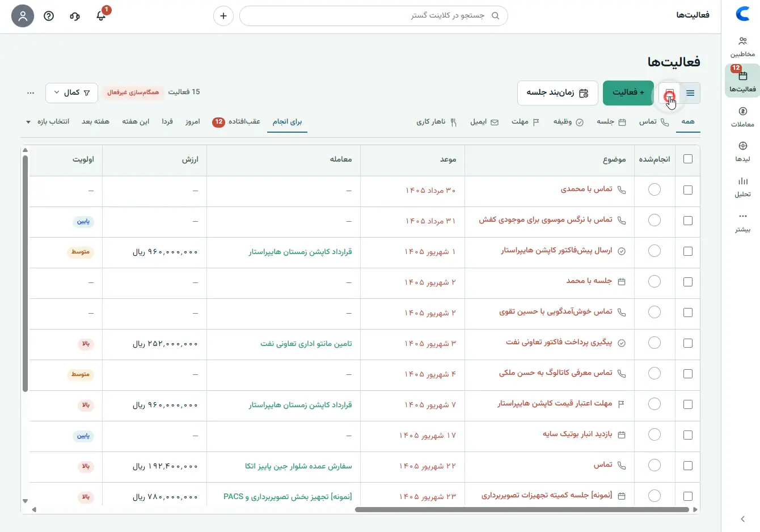The height and width of the screenshot is (532, 760).
Task: Click the همگام‌سازی غیرفعال badge
Action: pos(133,92)
